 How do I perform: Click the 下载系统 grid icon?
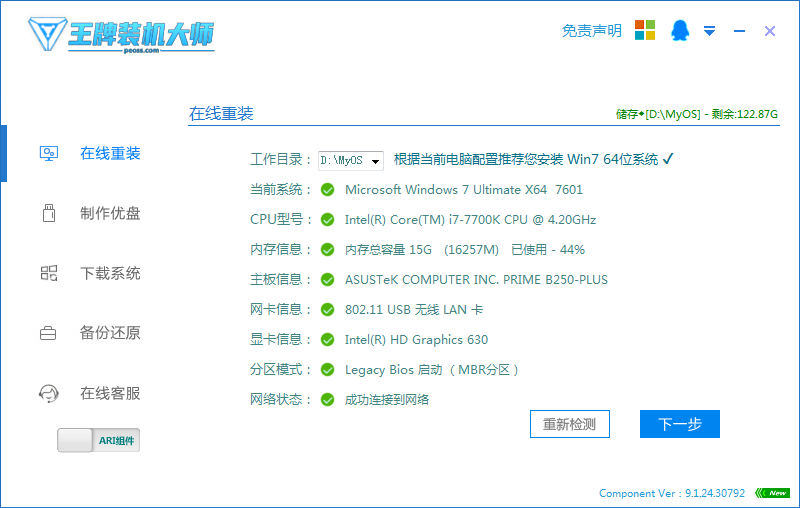point(49,273)
